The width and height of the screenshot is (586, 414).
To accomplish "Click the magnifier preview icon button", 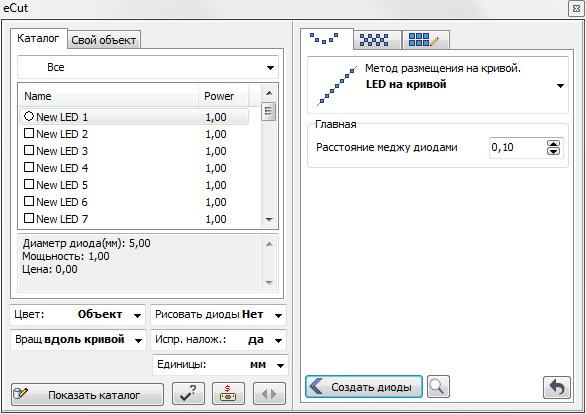I will [x=438, y=387].
